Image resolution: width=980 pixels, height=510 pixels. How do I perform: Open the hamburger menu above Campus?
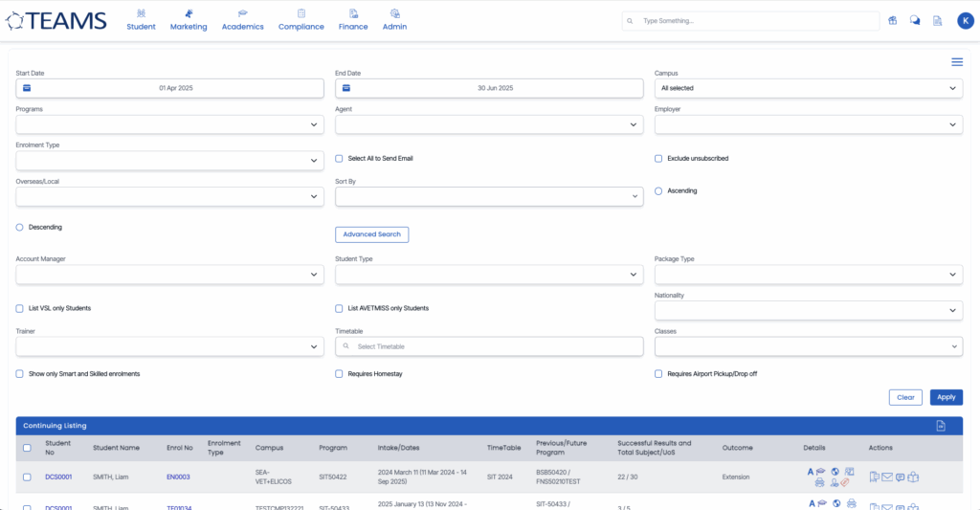tap(957, 62)
